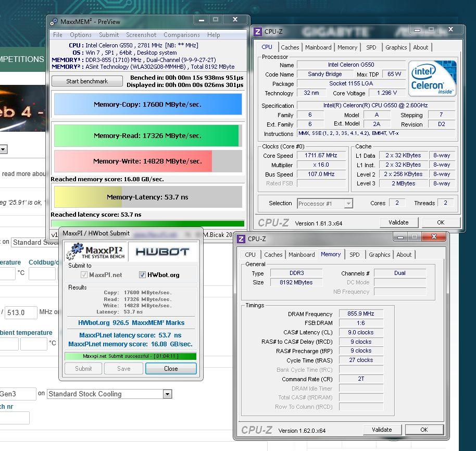Click the 513.0 MHz input field

pyautogui.click(x=21, y=312)
